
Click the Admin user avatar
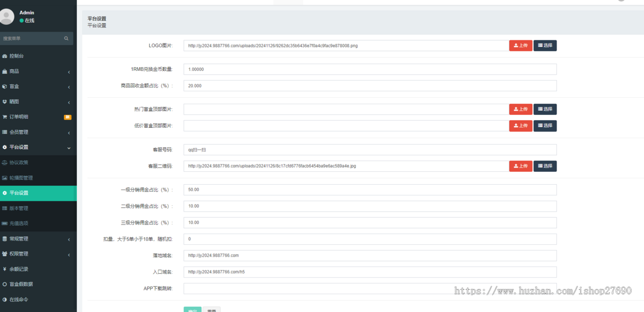click(7, 17)
